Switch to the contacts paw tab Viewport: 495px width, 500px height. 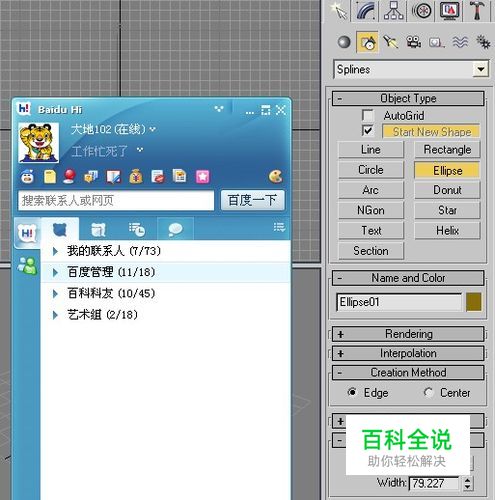click(x=60, y=229)
